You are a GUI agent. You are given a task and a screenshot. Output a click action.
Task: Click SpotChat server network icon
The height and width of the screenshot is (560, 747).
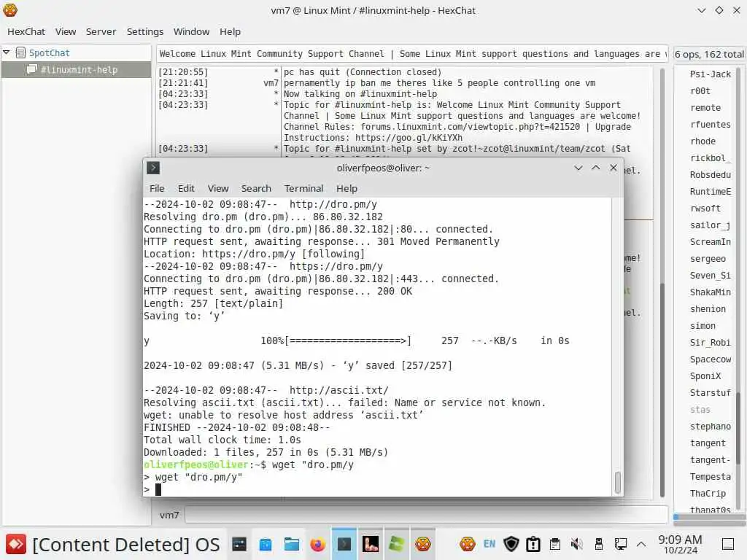20,52
